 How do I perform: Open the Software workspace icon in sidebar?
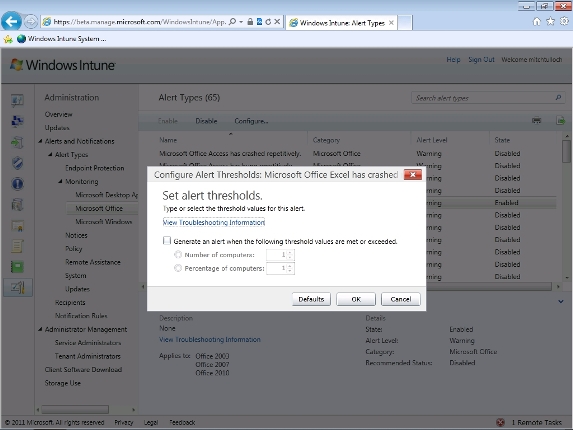point(17,205)
